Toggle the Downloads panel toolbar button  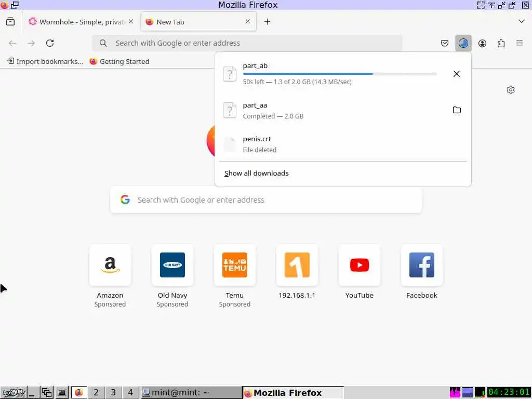(463, 43)
